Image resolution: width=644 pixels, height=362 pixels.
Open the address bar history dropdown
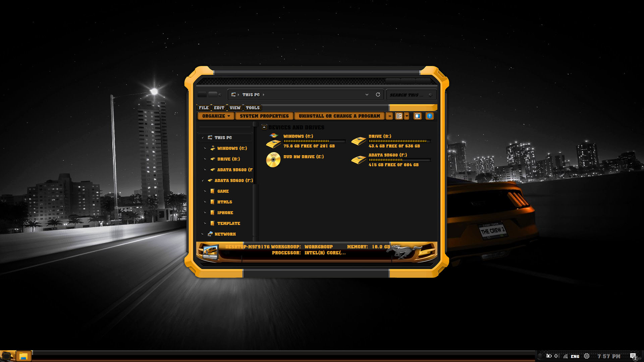click(x=367, y=95)
